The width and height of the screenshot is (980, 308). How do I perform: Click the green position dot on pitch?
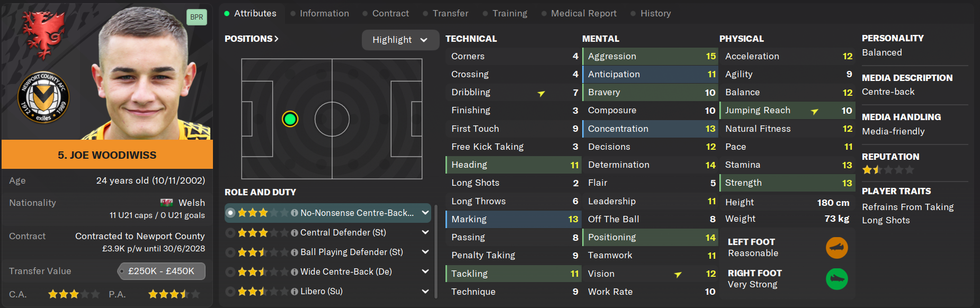click(x=290, y=119)
